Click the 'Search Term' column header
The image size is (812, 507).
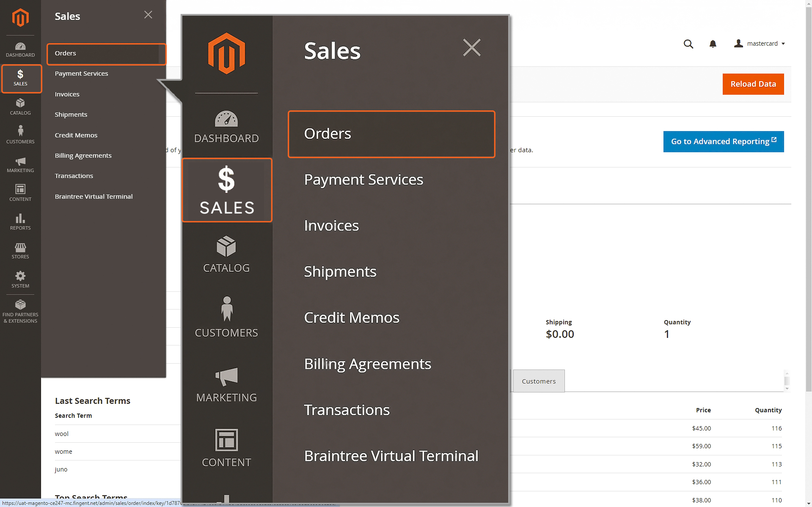(73, 416)
